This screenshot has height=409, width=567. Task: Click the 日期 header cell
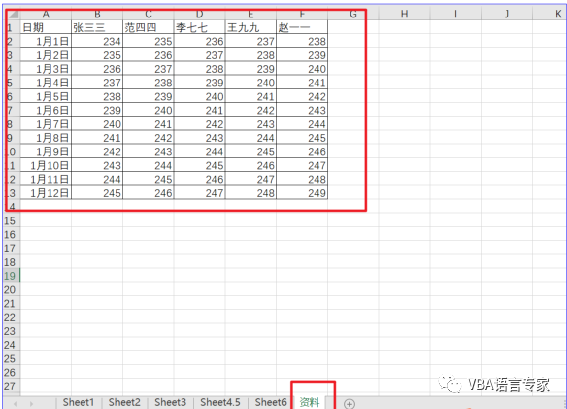click(x=46, y=27)
